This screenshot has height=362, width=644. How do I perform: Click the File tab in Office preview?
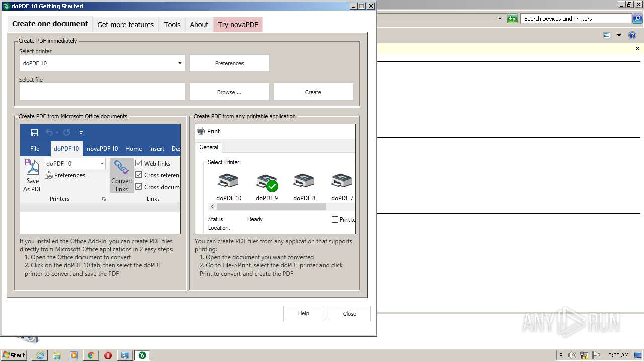coord(35,149)
